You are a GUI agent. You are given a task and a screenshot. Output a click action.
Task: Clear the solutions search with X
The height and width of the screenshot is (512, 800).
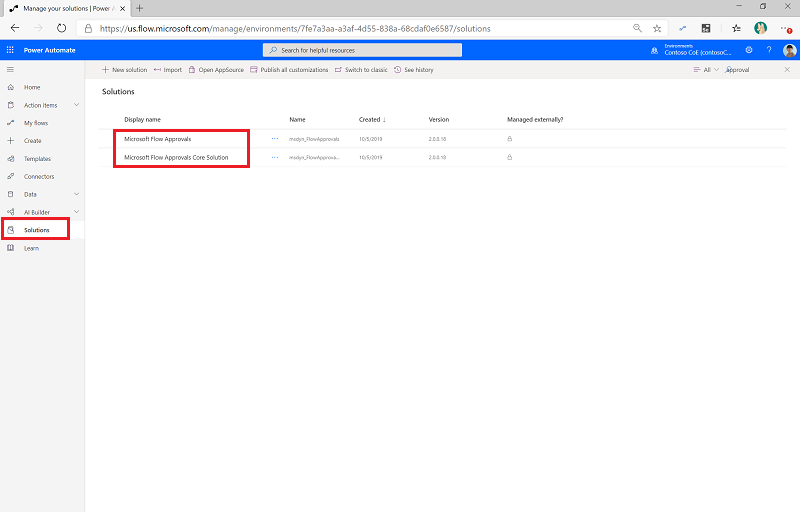(x=787, y=70)
